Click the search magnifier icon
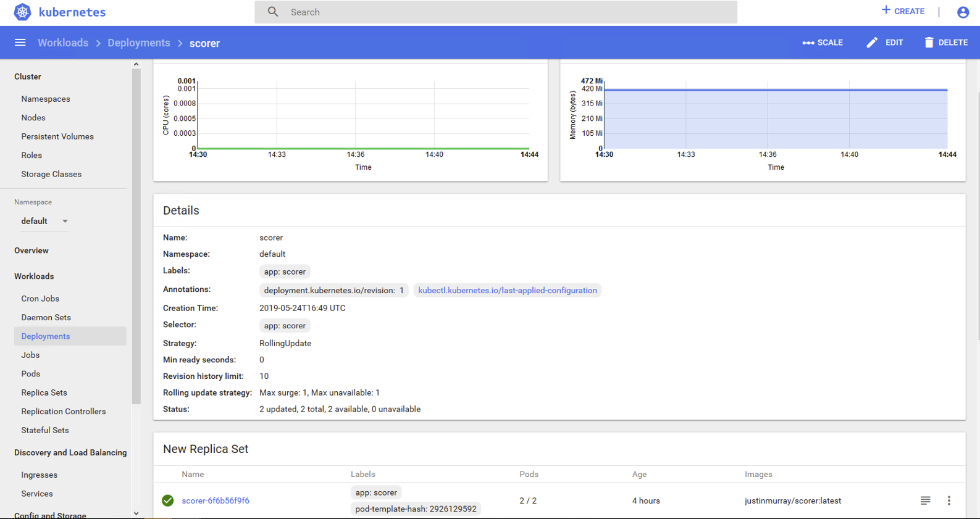 pos(273,12)
